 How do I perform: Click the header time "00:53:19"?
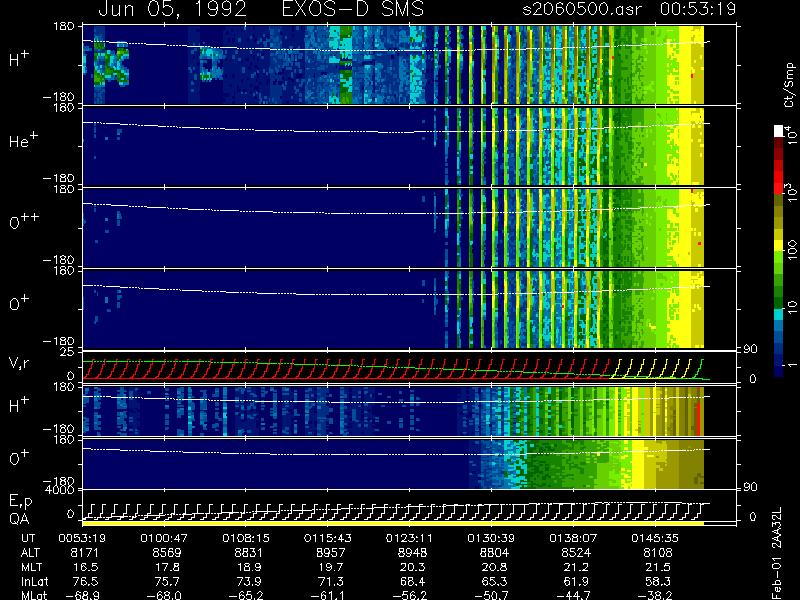point(697,9)
